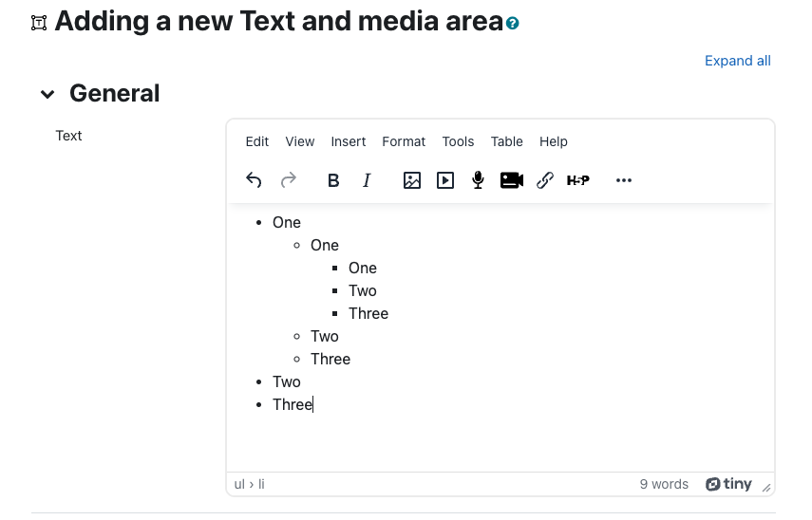Open the Format menu
The image size is (812, 520).
pyautogui.click(x=404, y=141)
